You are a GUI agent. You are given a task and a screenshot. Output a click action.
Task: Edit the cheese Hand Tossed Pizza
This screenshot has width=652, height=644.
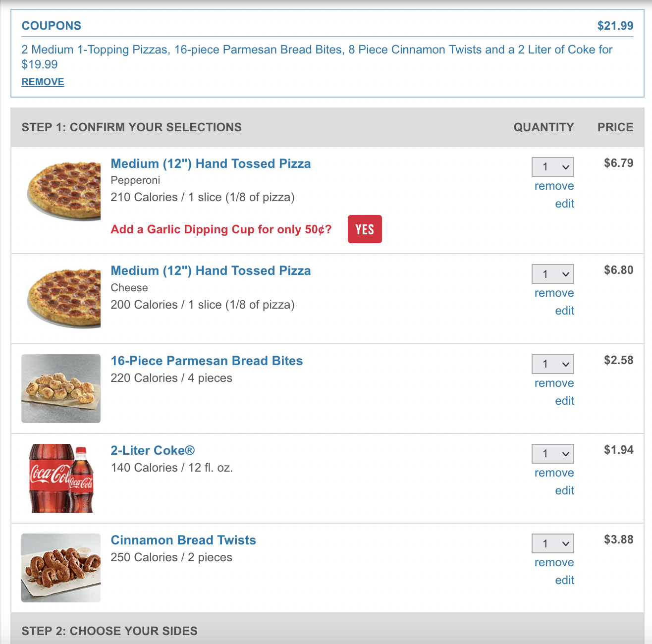[564, 311]
